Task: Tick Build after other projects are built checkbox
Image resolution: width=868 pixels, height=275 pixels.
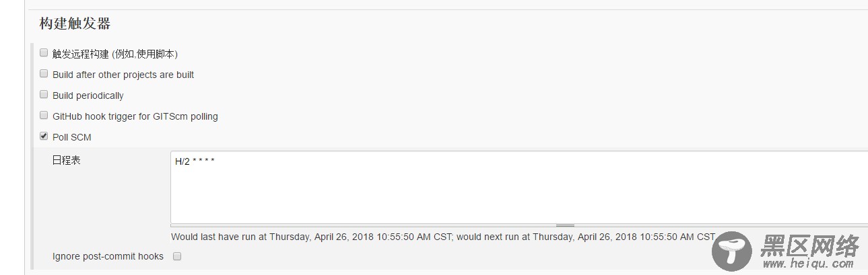Action: click(x=44, y=74)
